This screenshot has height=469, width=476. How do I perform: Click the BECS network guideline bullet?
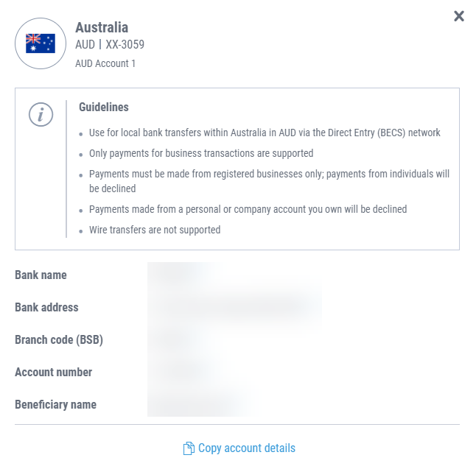[265, 133]
